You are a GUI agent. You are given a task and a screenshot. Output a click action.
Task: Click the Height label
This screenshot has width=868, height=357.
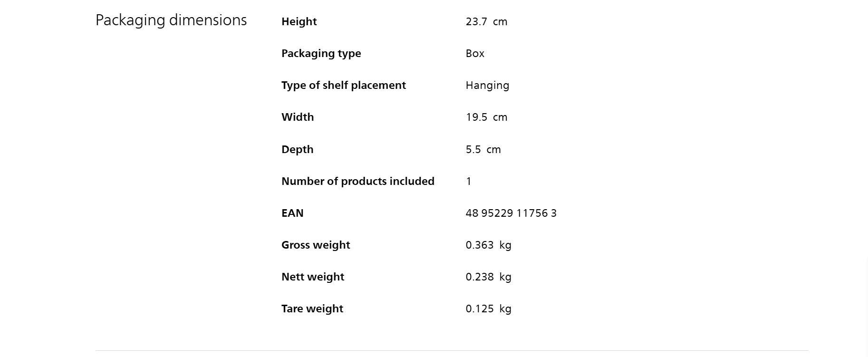tap(299, 22)
